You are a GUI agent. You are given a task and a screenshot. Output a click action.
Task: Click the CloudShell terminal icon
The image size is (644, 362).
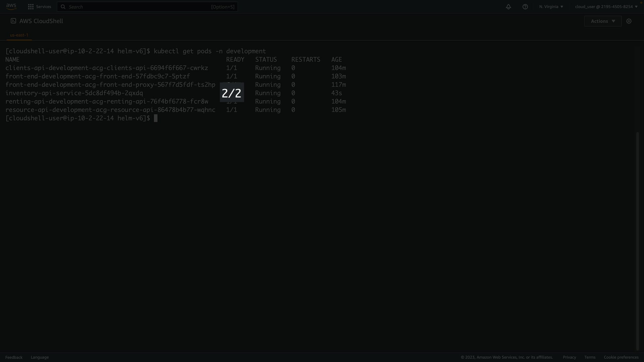click(x=13, y=21)
